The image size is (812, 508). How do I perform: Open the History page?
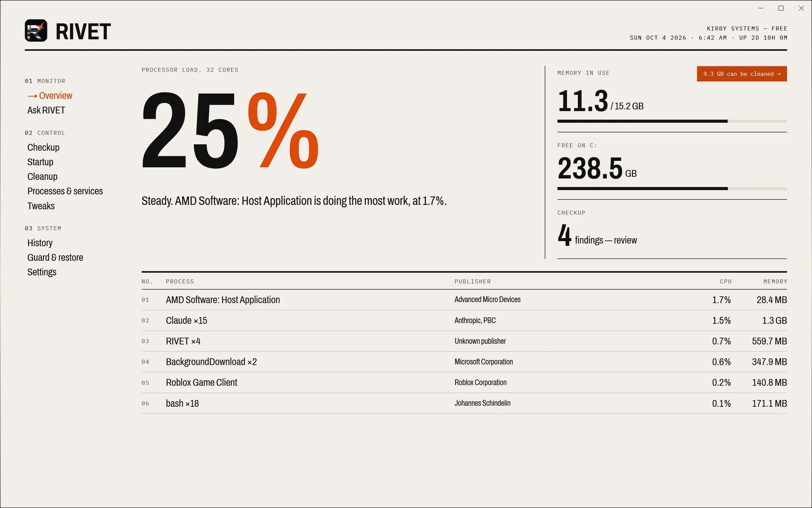(x=40, y=243)
